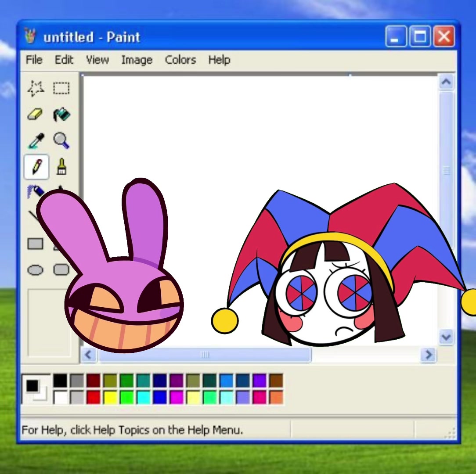Pick the violet swatch in top row
Viewport: 476px width, 474px height.
[259, 381]
